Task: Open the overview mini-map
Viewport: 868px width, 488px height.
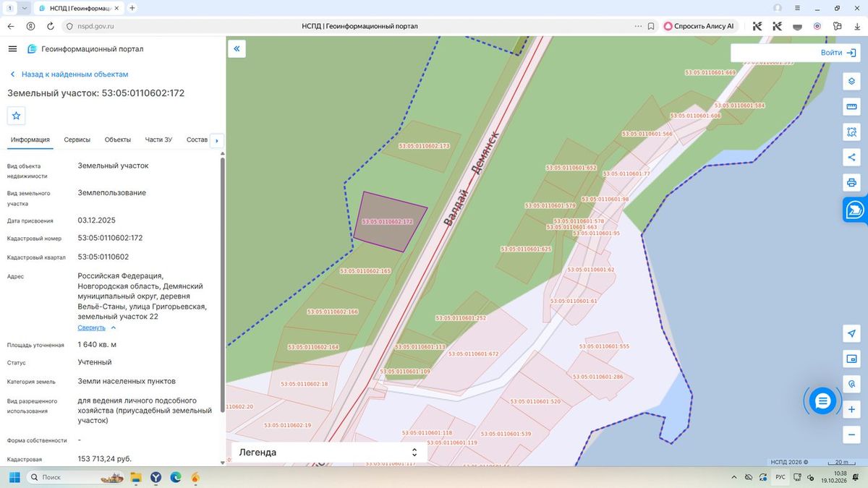Action: 851,359
